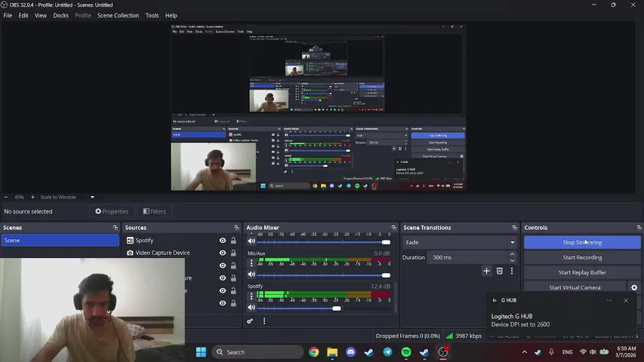This screenshot has width=644, height=362.
Task: Click the OBS Studio taskbar icon
Action: [442, 351]
